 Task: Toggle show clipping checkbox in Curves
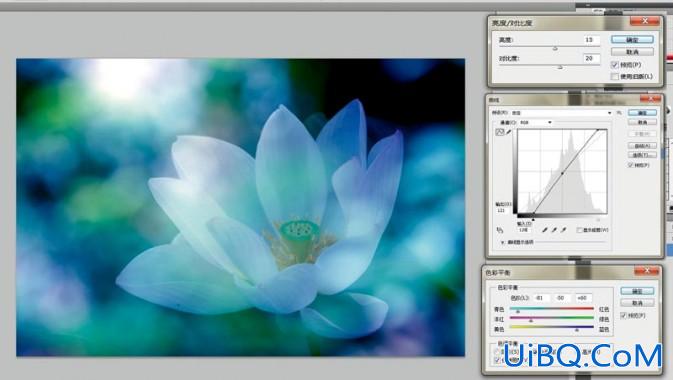coord(579,230)
